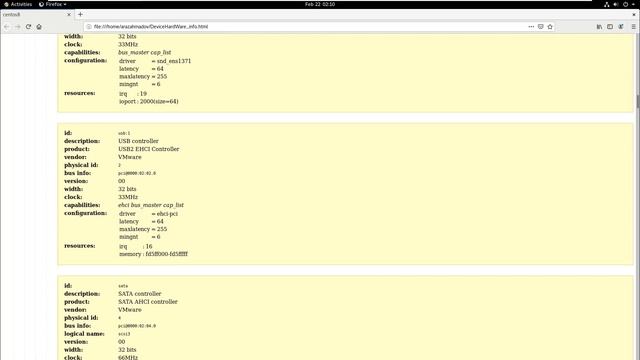640x360 pixels.
Task: Select the clock value '66MHz'
Action: [x=128, y=357]
